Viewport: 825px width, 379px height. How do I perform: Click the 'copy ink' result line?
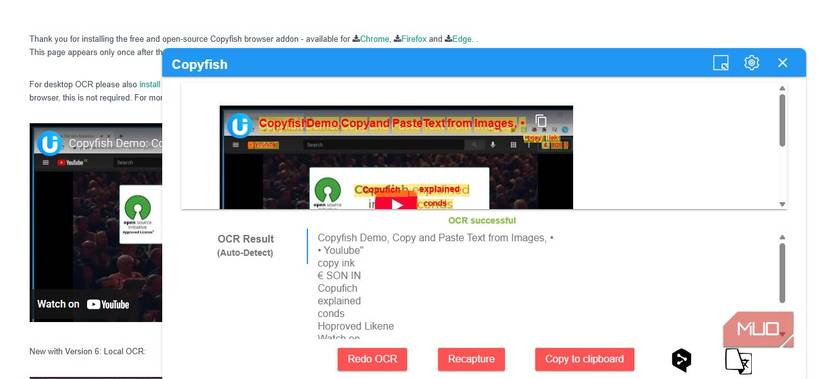tap(336, 263)
